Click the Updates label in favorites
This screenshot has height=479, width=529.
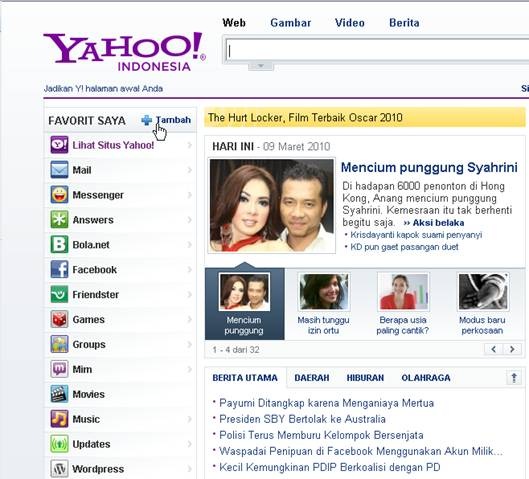91,444
